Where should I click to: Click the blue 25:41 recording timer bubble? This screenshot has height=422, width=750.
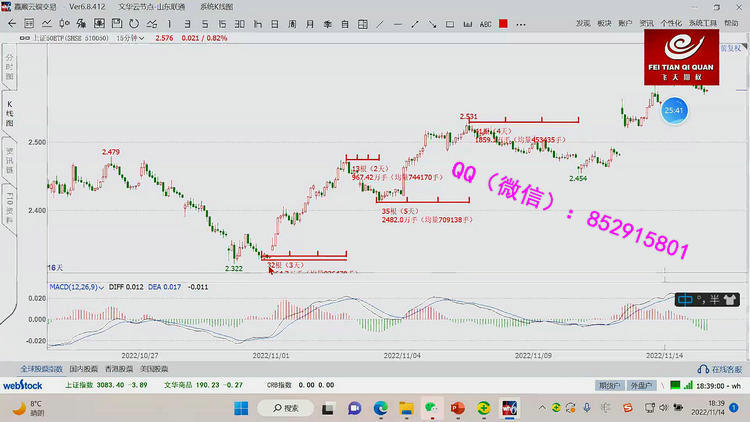click(x=672, y=110)
